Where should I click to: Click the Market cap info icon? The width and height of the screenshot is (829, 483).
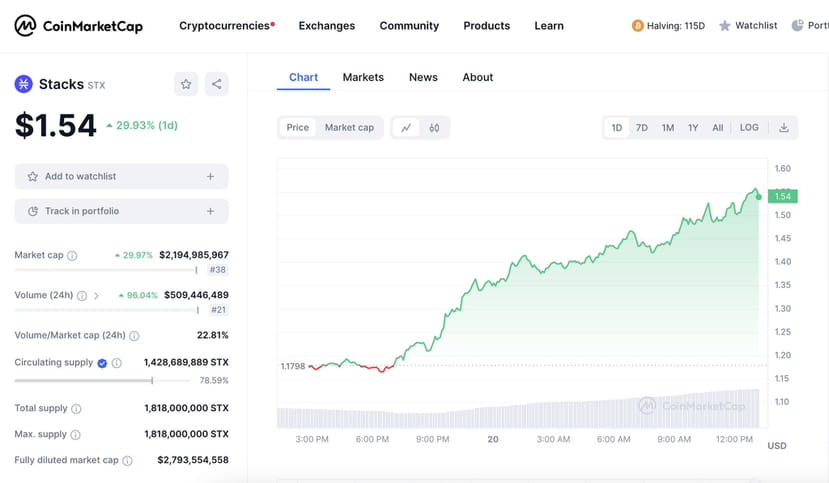tap(72, 256)
